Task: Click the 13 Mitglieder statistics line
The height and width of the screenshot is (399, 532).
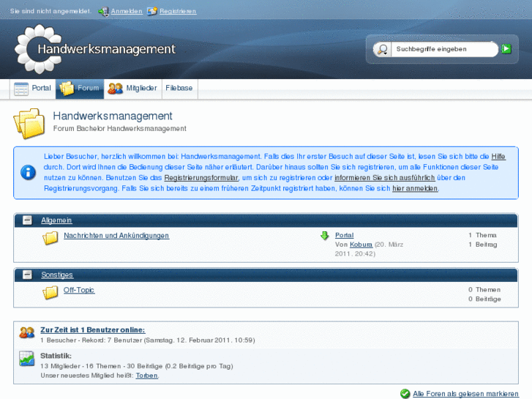Action: coord(137,366)
